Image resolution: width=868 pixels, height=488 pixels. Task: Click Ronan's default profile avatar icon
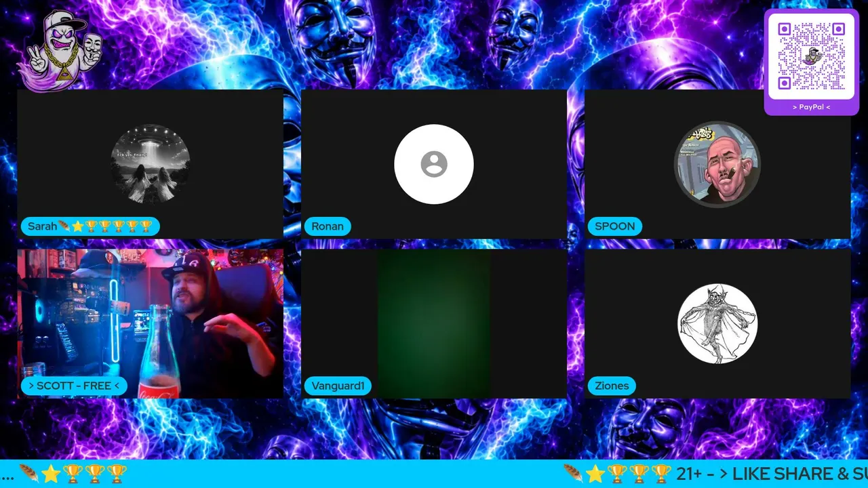pos(434,164)
